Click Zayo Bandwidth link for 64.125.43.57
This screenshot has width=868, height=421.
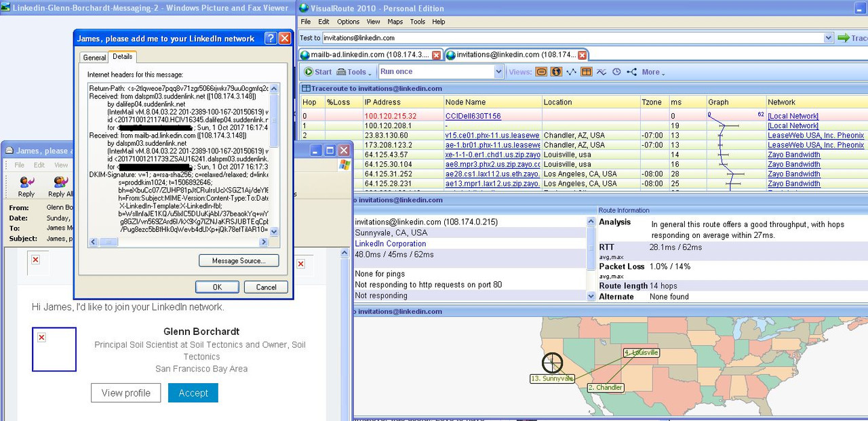pos(794,155)
